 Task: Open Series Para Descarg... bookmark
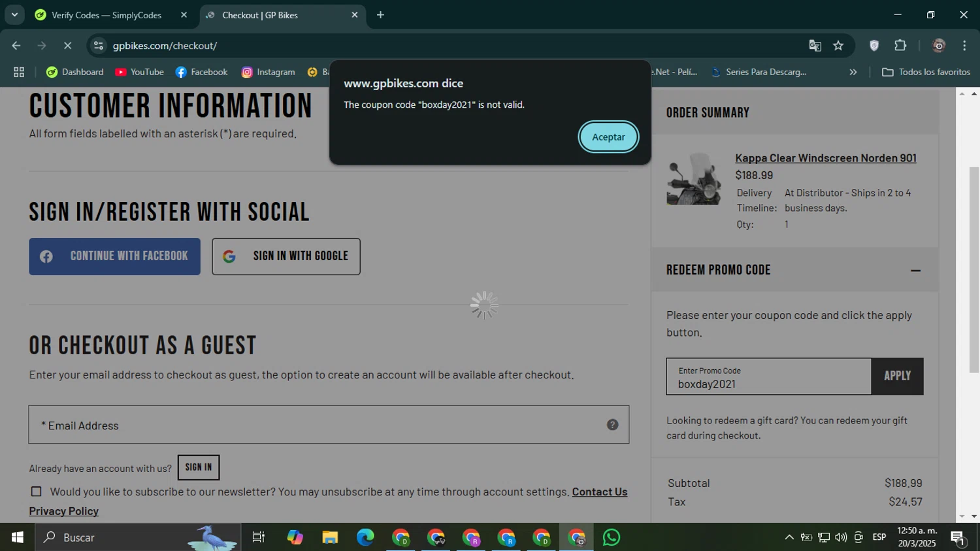tap(759, 72)
